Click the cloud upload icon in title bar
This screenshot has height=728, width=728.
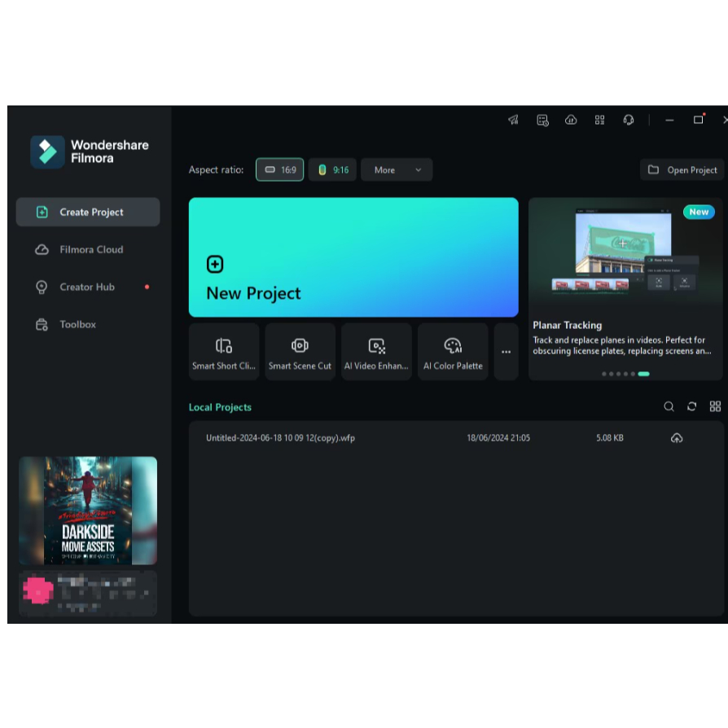pos(571,120)
